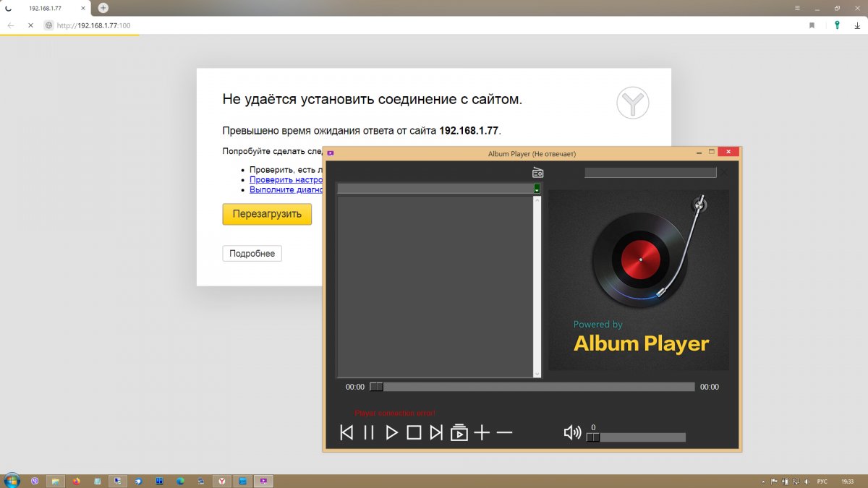Maximize the Album Player window
The height and width of the screenshot is (488, 868).
(x=712, y=152)
